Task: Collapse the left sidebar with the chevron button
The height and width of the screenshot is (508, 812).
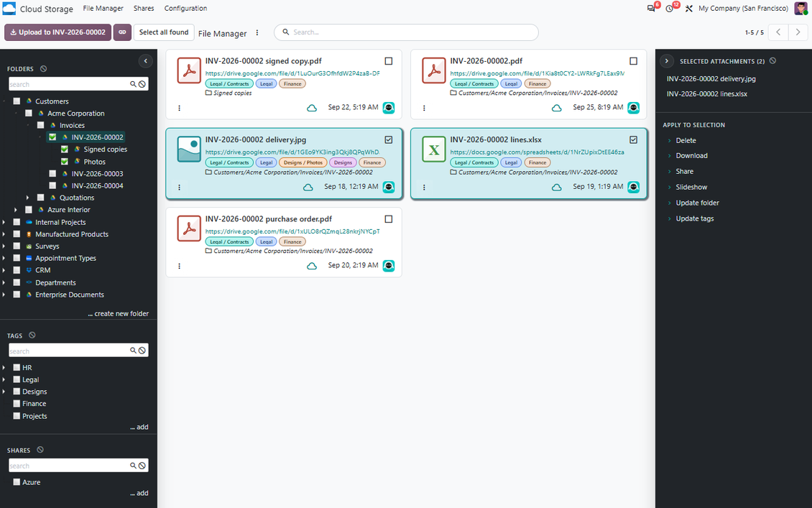Action: (x=146, y=61)
